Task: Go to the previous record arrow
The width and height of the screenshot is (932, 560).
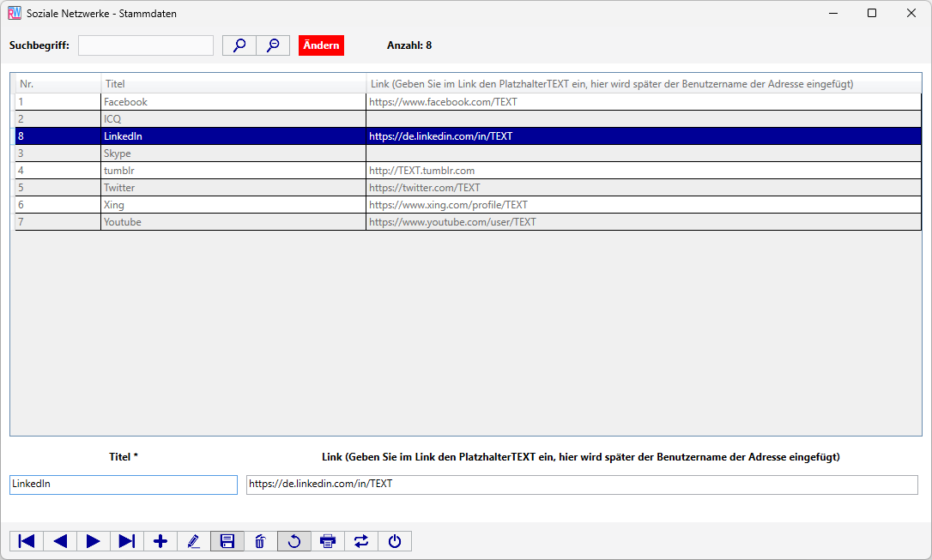Action: point(60,541)
